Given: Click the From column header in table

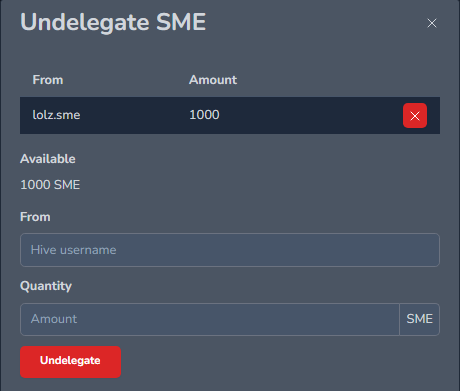Looking at the screenshot, I should click(x=48, y=80).
